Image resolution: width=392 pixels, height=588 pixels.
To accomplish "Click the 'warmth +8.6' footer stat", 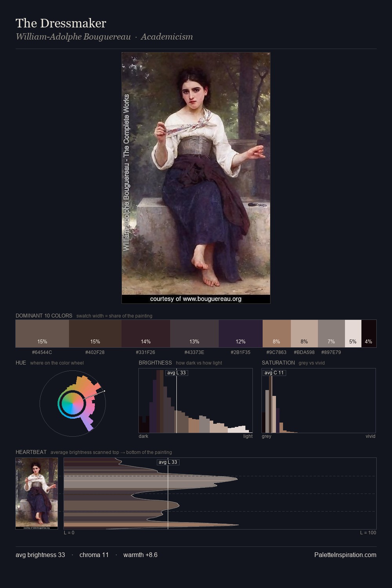I will pos(140,555).
